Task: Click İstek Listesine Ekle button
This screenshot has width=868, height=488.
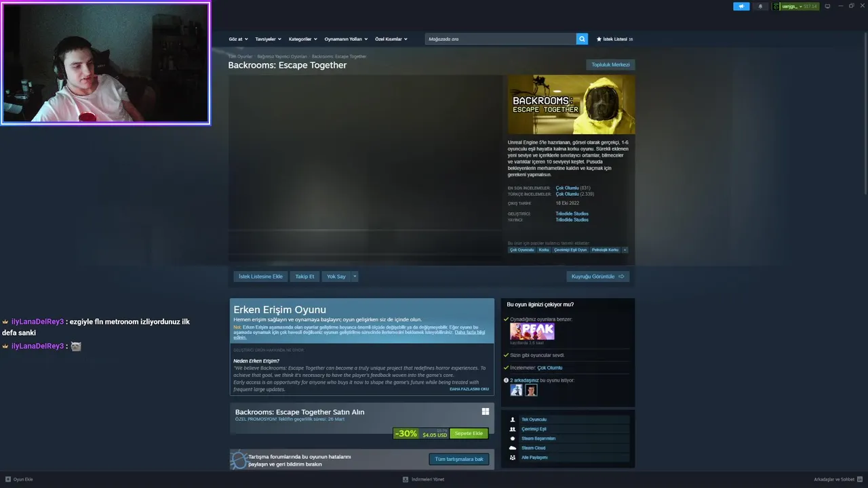Action: click(x=260, y=277)
